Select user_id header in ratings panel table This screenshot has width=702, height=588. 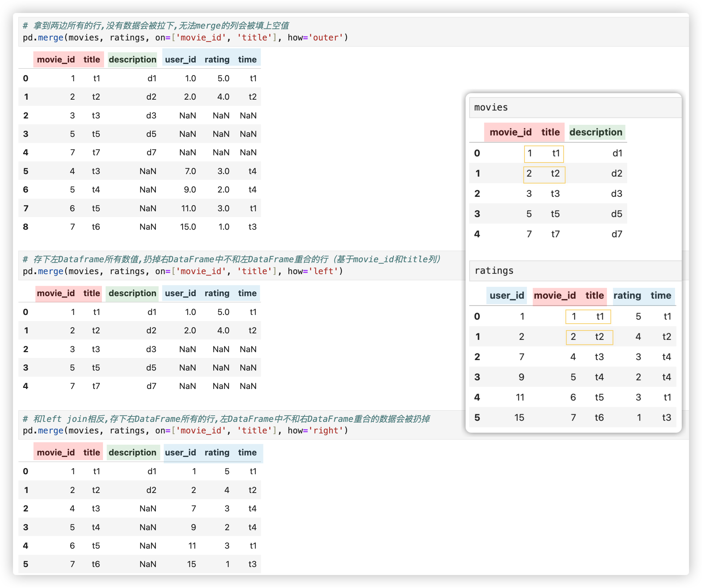[x=506, y=295]
